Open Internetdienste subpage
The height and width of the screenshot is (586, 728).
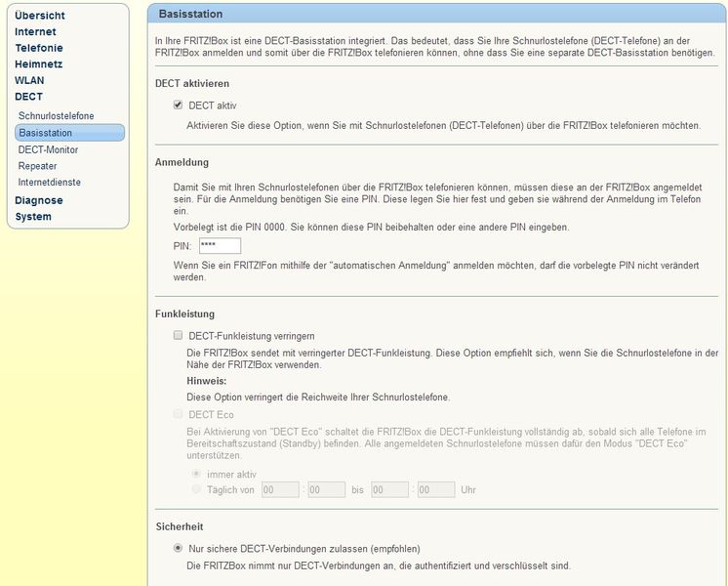pyautogui.click(x=49, y=183)
